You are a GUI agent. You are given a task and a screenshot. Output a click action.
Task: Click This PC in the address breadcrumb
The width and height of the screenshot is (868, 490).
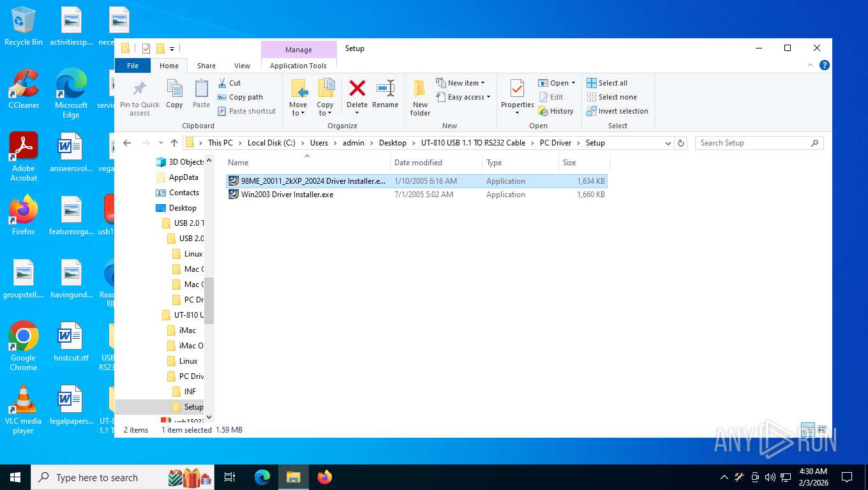[220, 143]
